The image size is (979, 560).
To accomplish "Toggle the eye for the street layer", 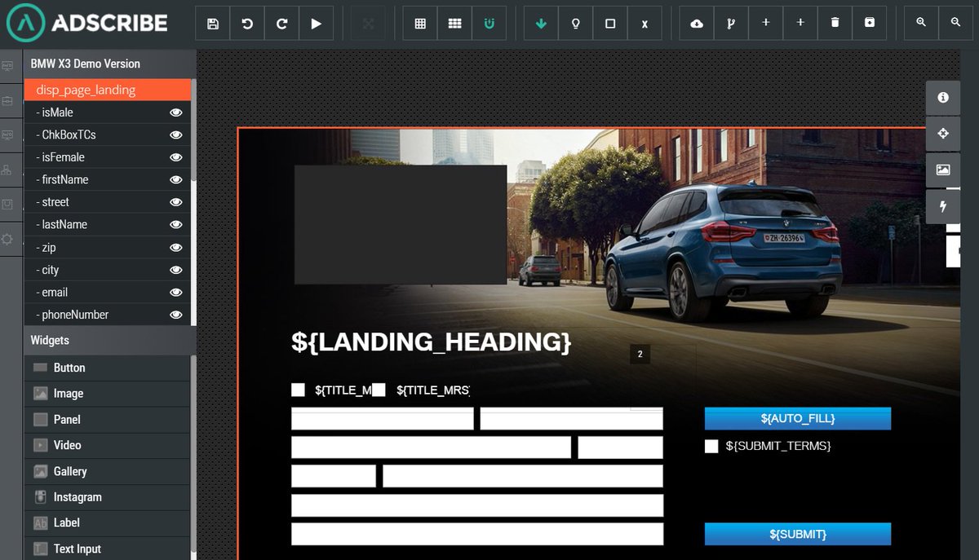I will (x=175, y=202).
